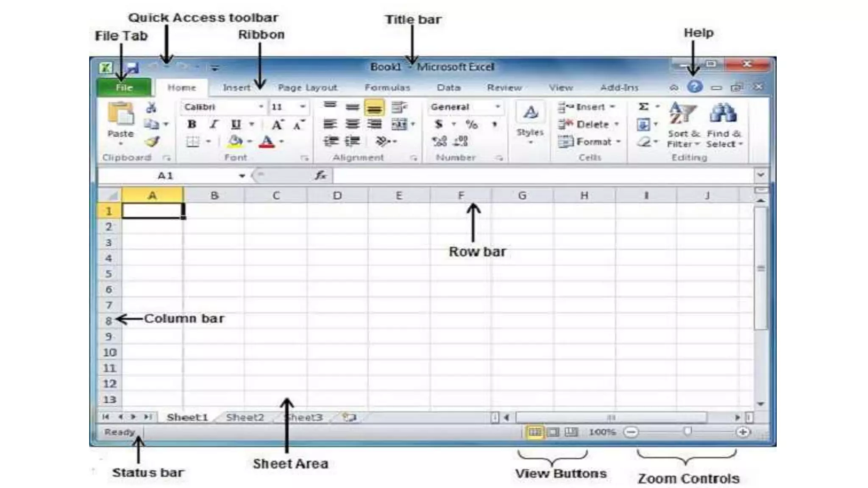Expand the Calibri font name dropdown

pyautogui.click(x=261, y=107)
